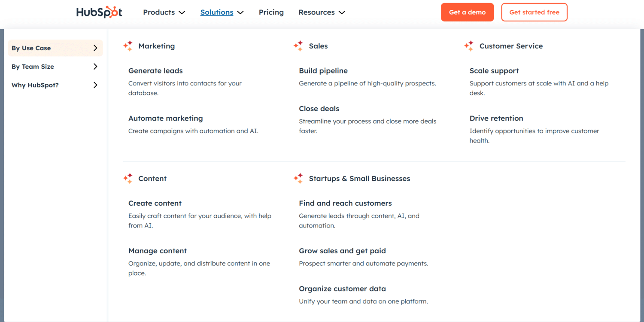This screenshot has height=322, width=644.
Task: Open the Generate leads link
Action: (155, 71)
